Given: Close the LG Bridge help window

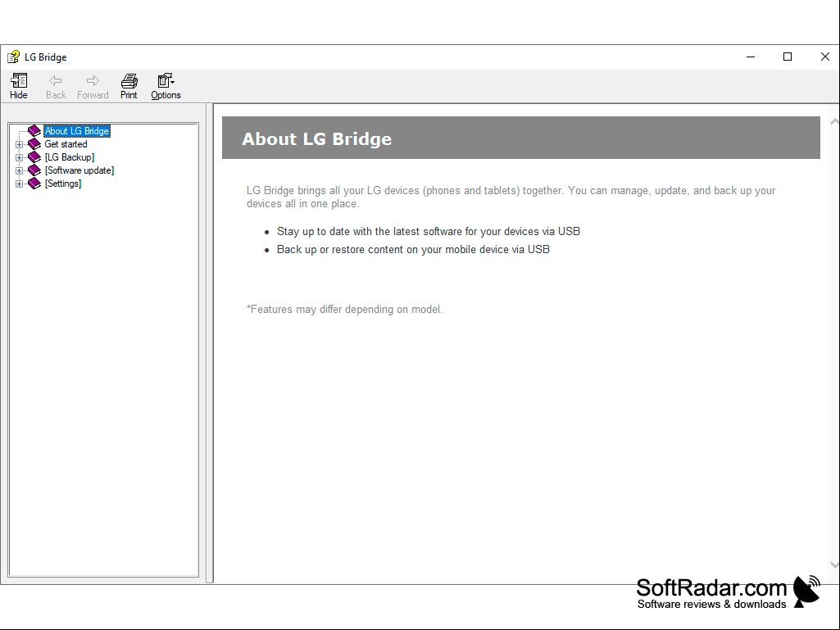Looking at the screenshot, I should [x=825, y=57].
